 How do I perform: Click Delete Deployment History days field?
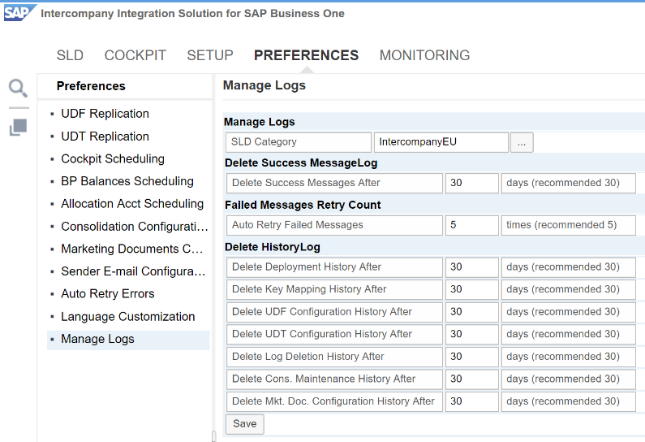pyautogui.click(x=471, y=267)
